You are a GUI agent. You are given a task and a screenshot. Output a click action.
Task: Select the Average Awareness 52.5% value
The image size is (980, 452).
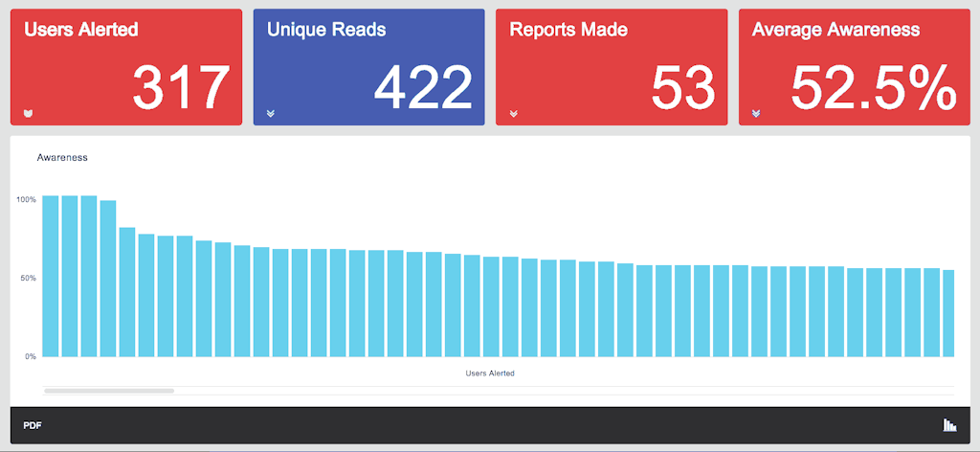pos(873,88)
